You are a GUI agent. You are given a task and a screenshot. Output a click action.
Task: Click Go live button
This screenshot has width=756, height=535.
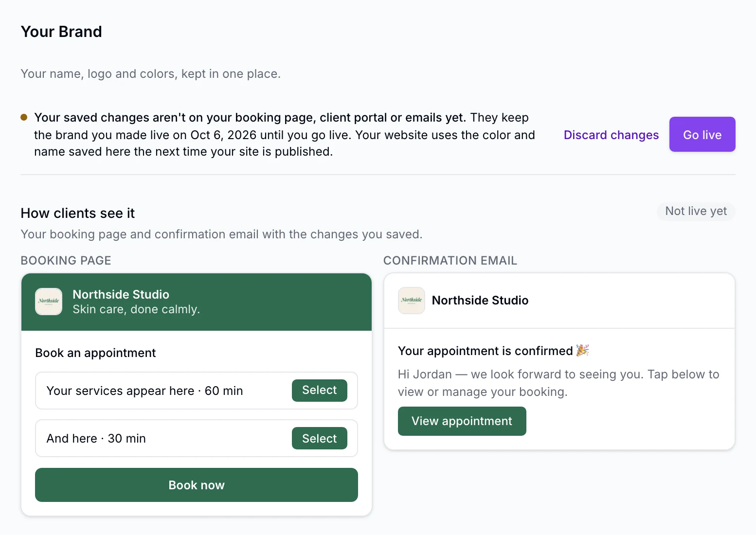pyautogui.click(x=702, y=134)
